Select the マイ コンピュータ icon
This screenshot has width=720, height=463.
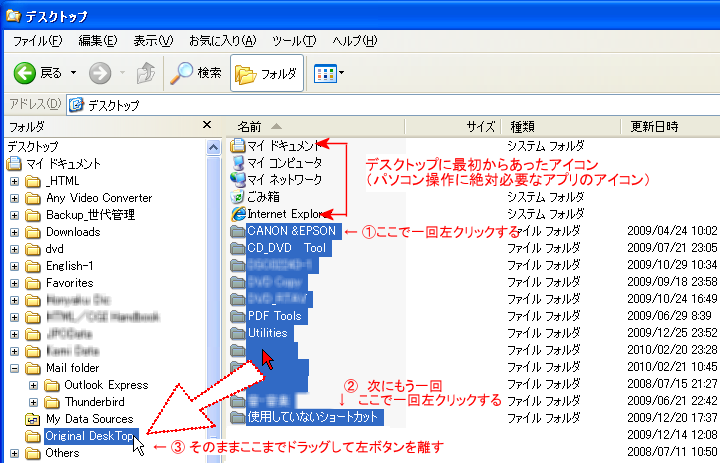click(238, 162)
